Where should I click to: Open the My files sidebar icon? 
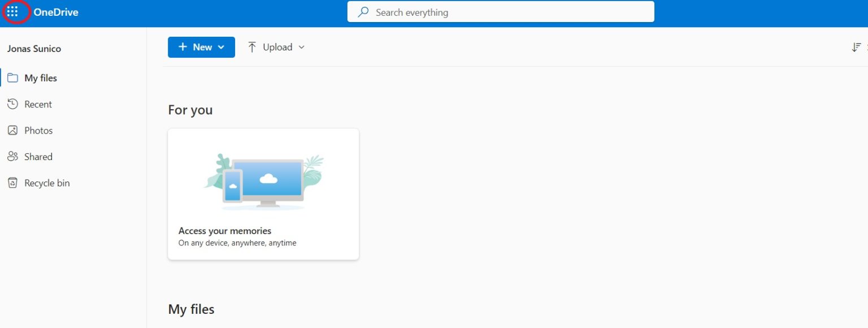coord(12,77)
